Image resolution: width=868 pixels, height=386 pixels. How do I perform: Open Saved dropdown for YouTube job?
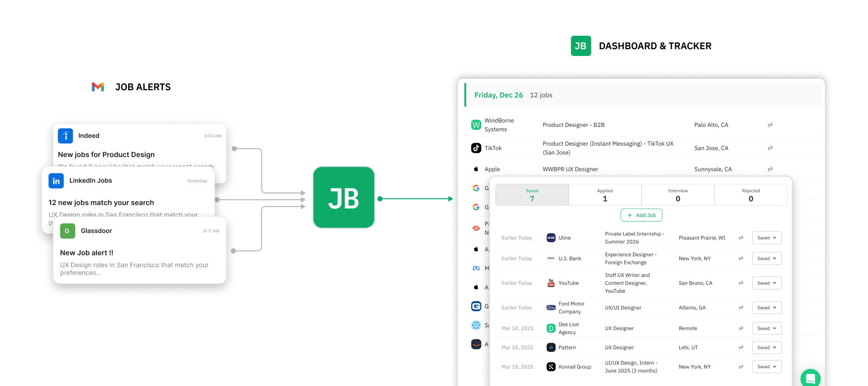click(767, 283)
